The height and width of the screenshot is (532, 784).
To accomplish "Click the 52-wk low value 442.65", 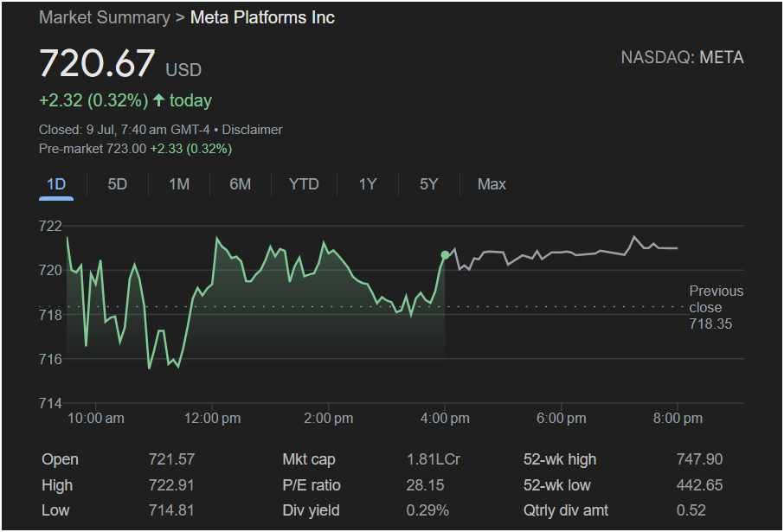I will click(699, 485).
